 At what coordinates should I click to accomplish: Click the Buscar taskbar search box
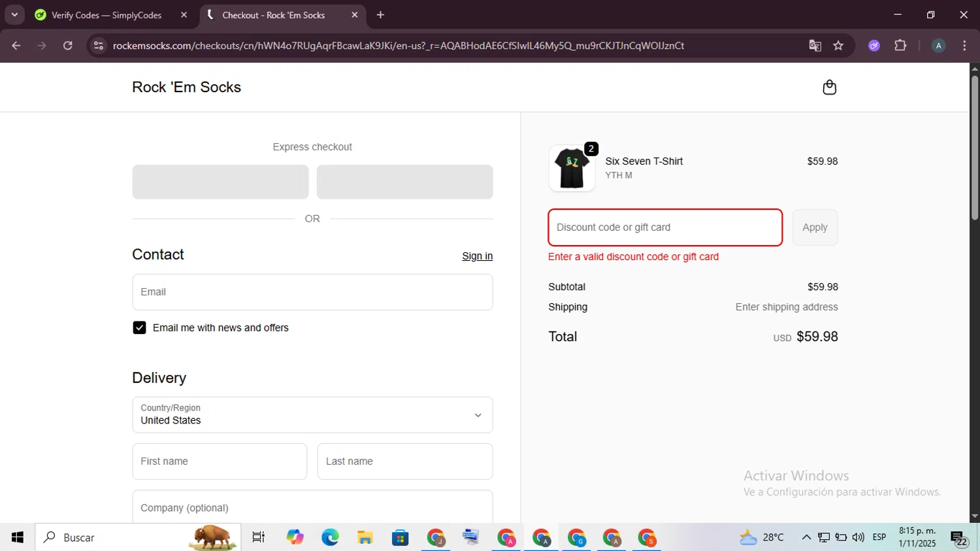pos(138,537)
